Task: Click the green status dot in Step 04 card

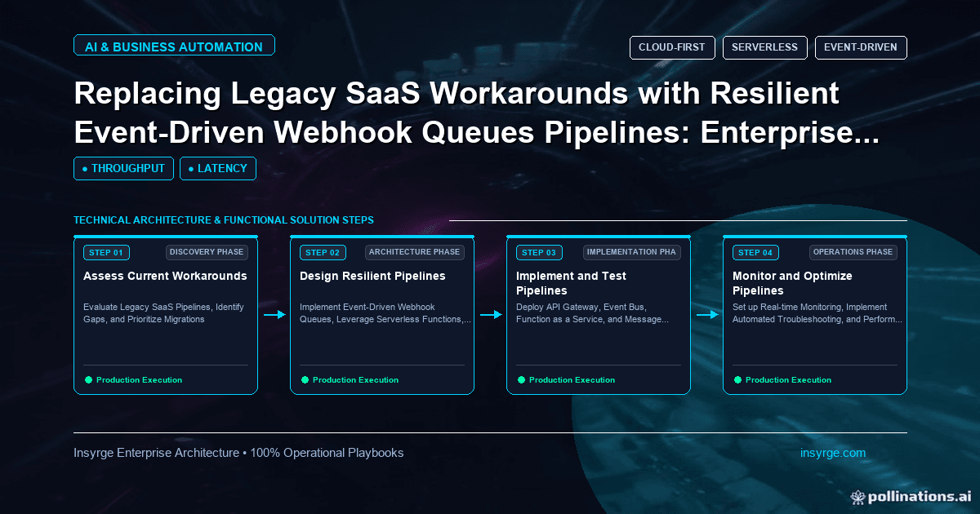Action: point(737,379)
